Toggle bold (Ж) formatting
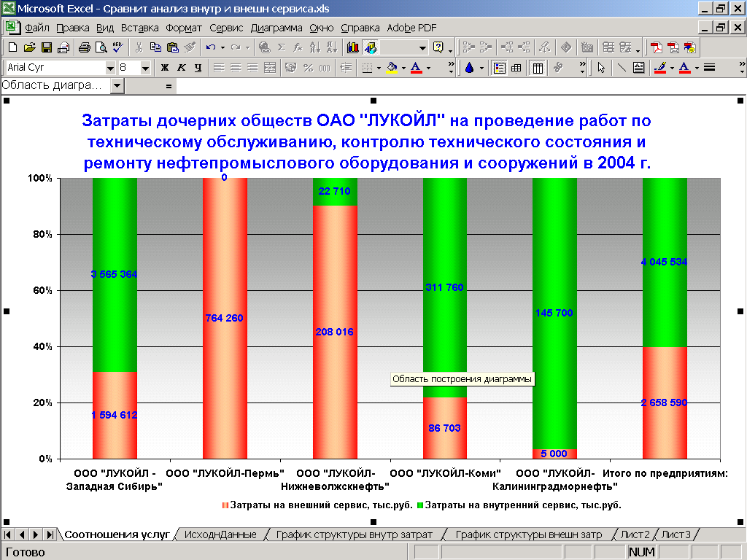The width and height of the screenshot is (747, 560). click(x=164, y=68)
